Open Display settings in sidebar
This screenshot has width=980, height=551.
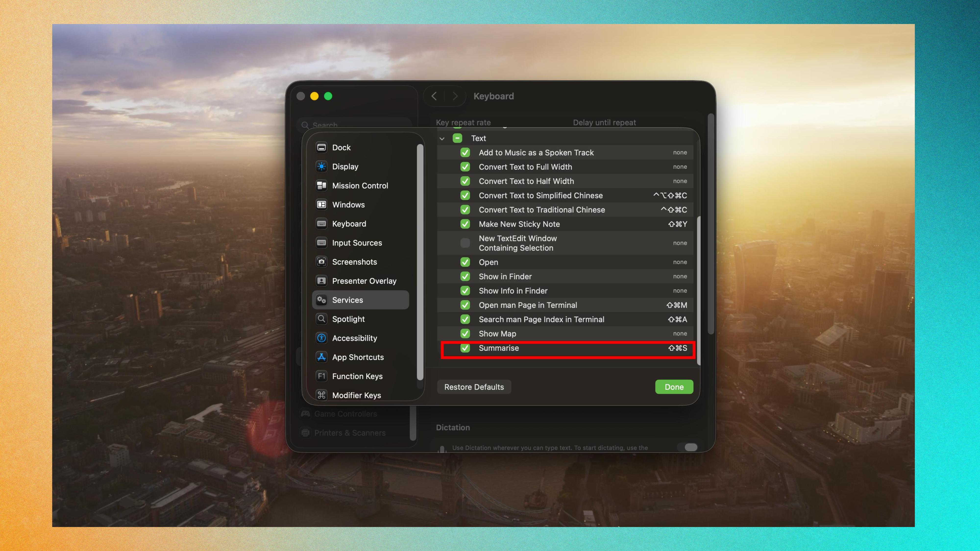pos(321,166)
